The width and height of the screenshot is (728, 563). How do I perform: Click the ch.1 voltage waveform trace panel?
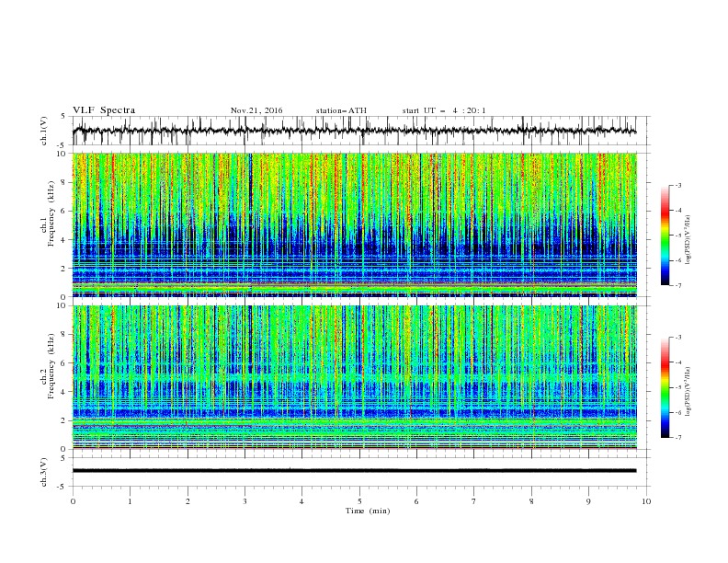pyautogui.click(x=361, y=131)
